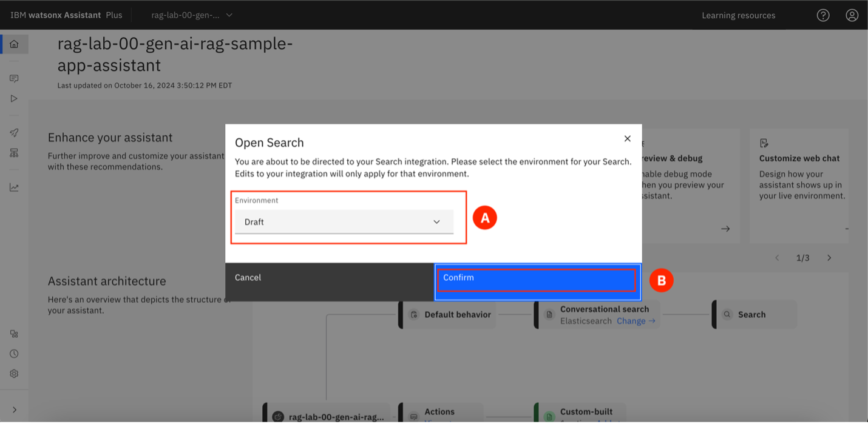This screenshot has height=424, width=868.
Task: Select the Search node in architecture diagram
Action: [753, 315]
